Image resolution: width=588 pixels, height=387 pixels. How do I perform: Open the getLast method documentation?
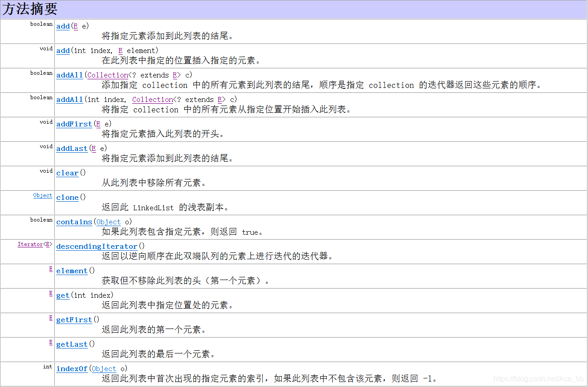72,344
